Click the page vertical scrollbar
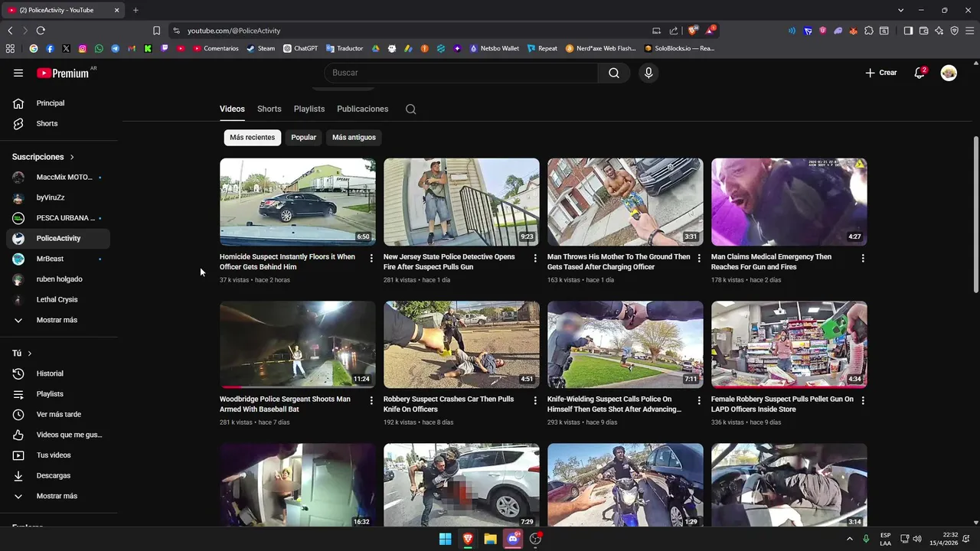 [975, 214]
